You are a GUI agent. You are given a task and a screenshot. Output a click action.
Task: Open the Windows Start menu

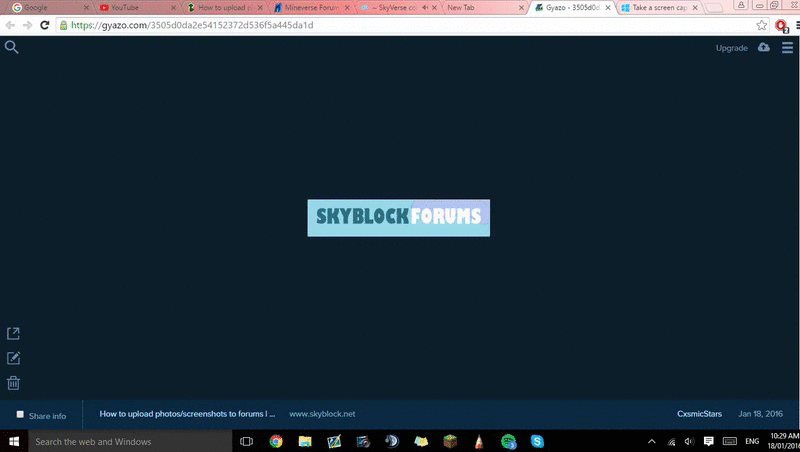pyautogui.click(x=14, y=441)
